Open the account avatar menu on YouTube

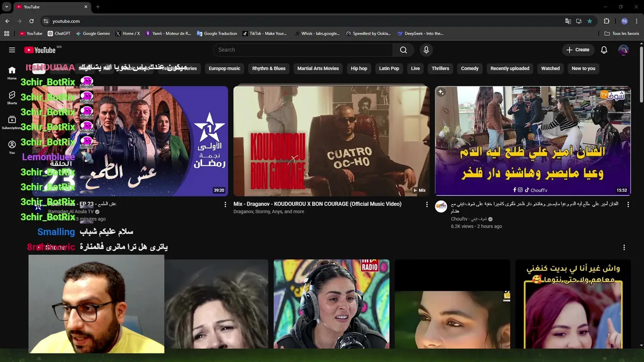tap(623, 50)
